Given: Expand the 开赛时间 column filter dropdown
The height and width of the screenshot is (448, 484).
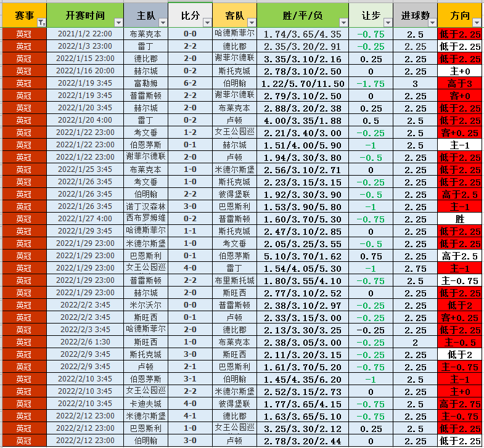Looking at the screenshot, I should pos(117,23).
